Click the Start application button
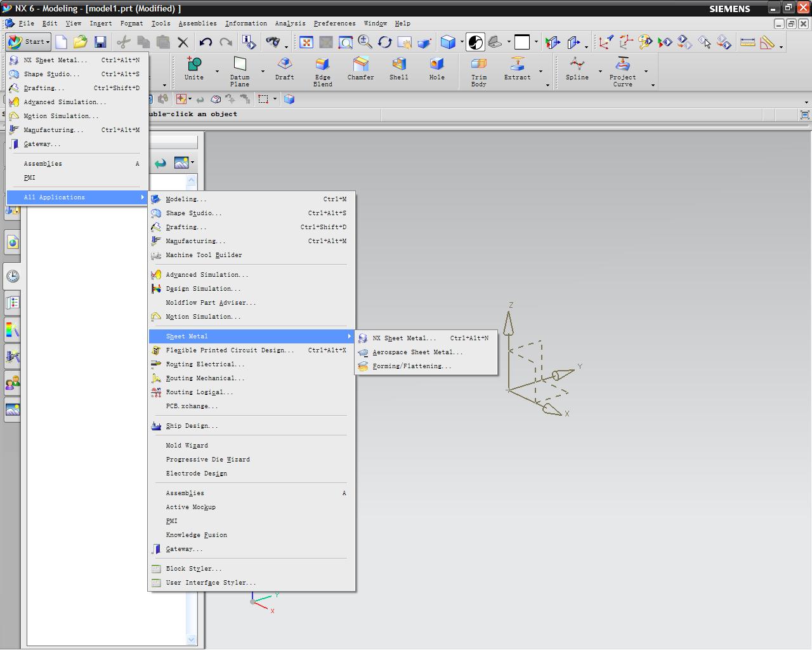The image size is (812, 650). tap(29, 42)
